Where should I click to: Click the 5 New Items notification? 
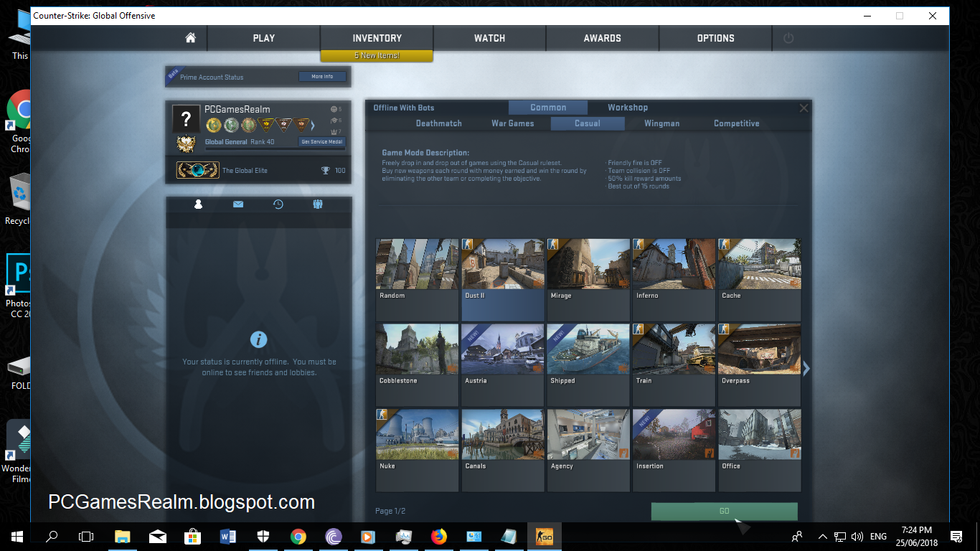click(x=377, y=56)
